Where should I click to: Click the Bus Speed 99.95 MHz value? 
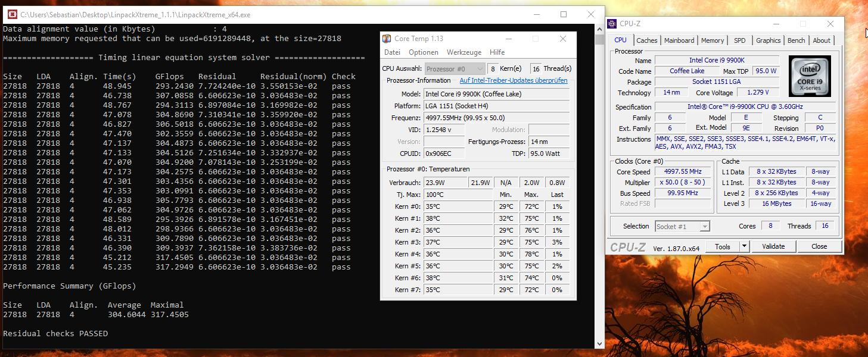(683, 193)
